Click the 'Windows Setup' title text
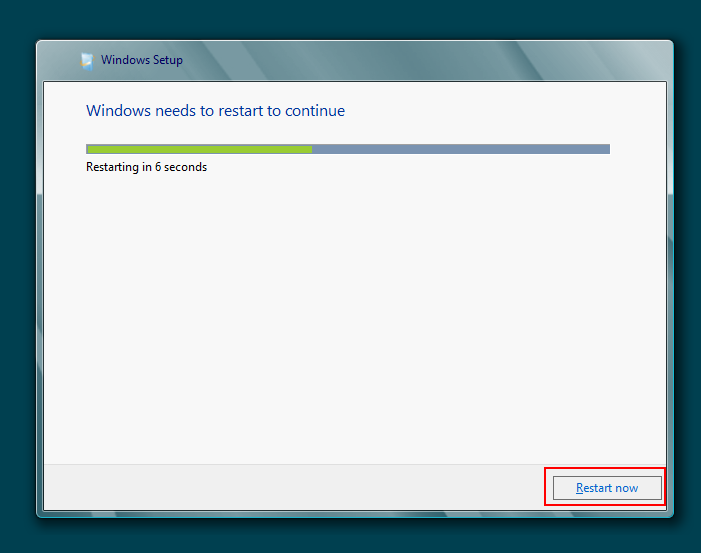This screenshot has height=553, width=701. (142, 60)
